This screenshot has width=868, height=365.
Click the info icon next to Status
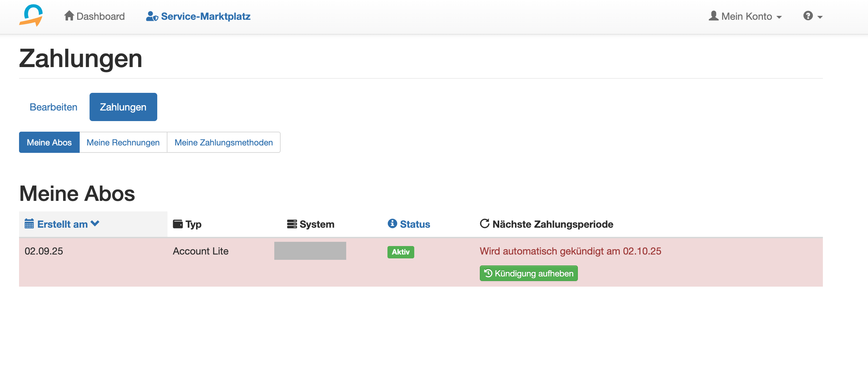[392, 223]
